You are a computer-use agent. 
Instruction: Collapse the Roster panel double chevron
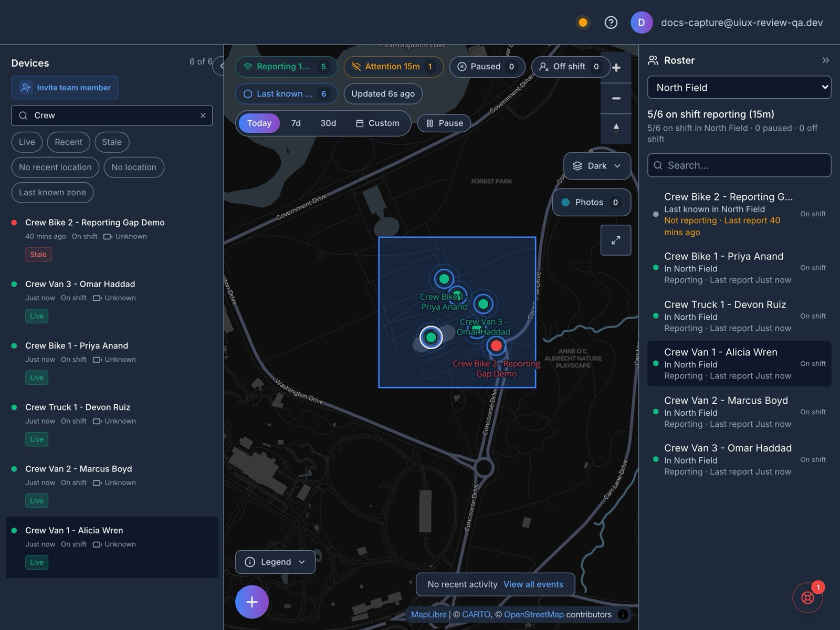point(825,60)
